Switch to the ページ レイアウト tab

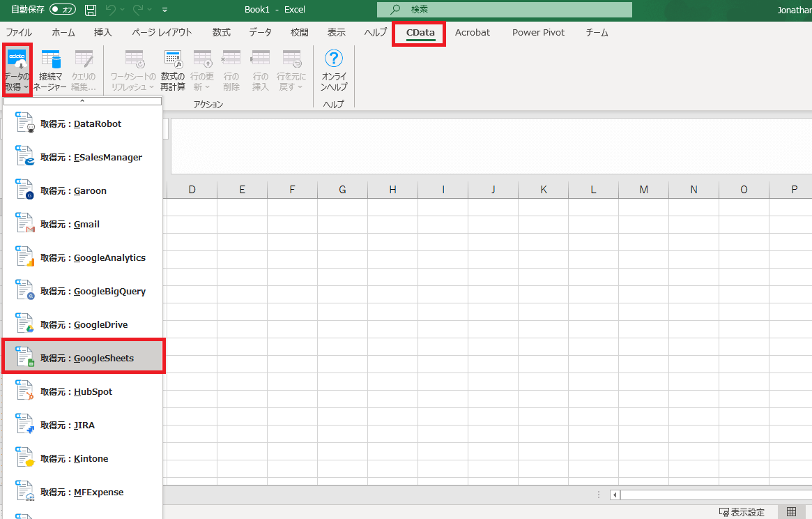[162, 32]
